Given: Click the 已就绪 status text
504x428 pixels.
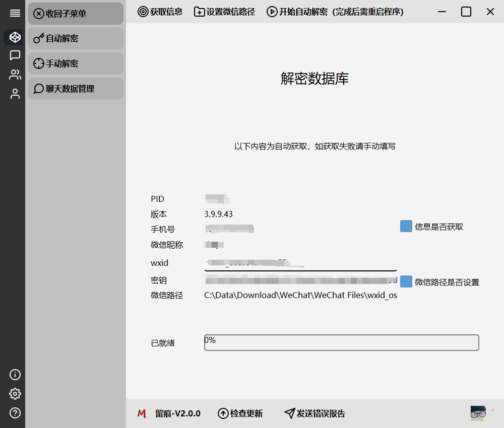Looking at the screenshot, I should coord(163,343).
